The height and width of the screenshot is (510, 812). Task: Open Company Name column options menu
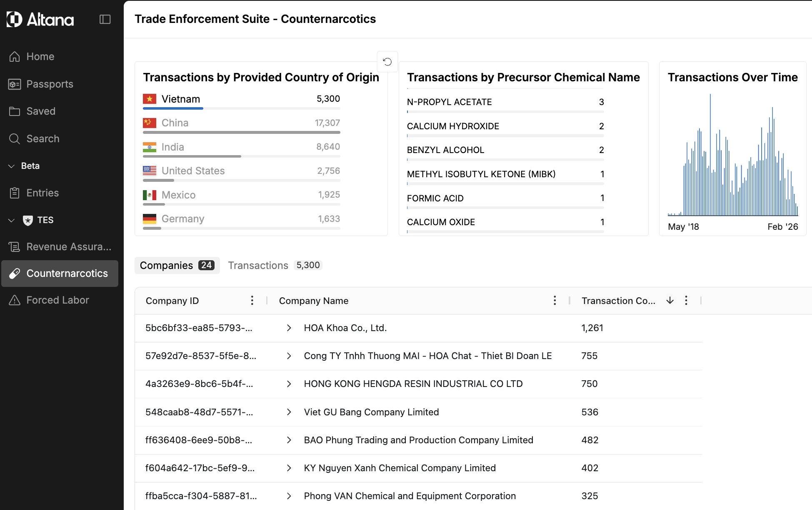(555, 301)
